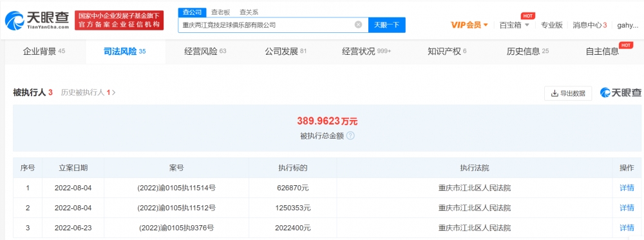
Task: Open 详情 for case 11514号
Action: click(627, 188)
